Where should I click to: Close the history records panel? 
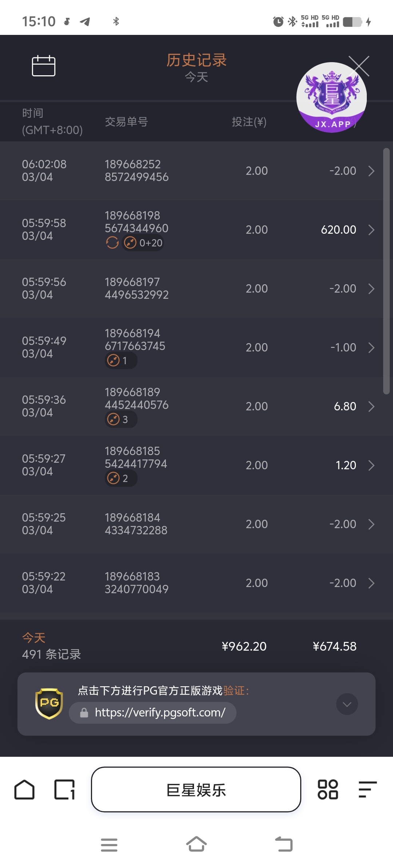[359, 66]
